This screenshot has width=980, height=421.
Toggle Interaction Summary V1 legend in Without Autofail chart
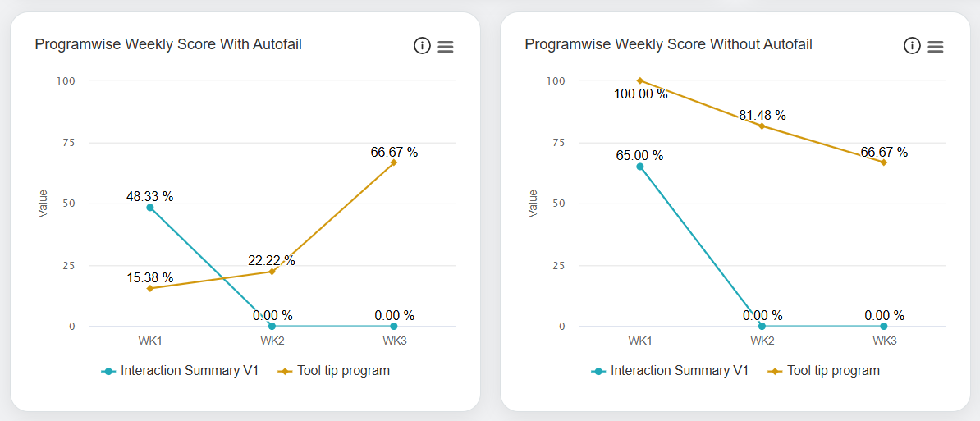point(671,371)
